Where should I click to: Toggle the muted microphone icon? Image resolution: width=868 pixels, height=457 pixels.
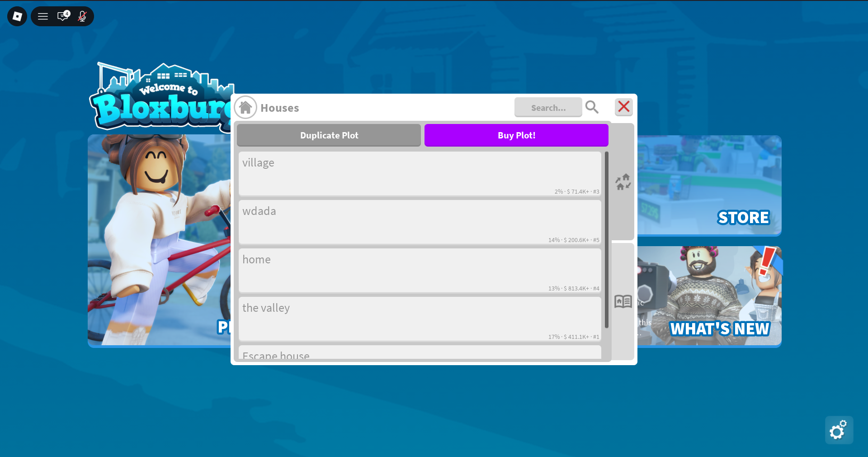coord(82,16)
